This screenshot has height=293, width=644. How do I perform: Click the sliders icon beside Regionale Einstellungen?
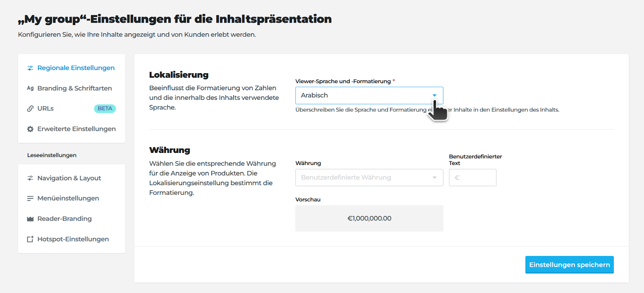[30, 68]
